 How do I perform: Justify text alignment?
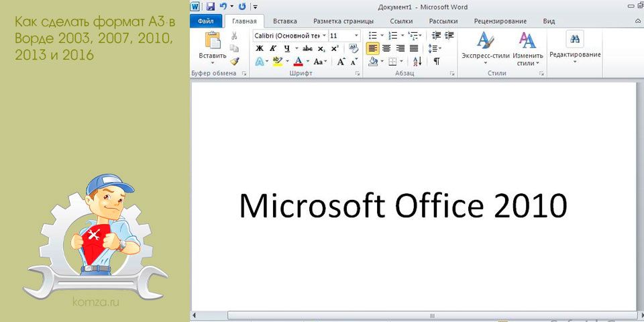pyautogui.click(x=414, y=48)
